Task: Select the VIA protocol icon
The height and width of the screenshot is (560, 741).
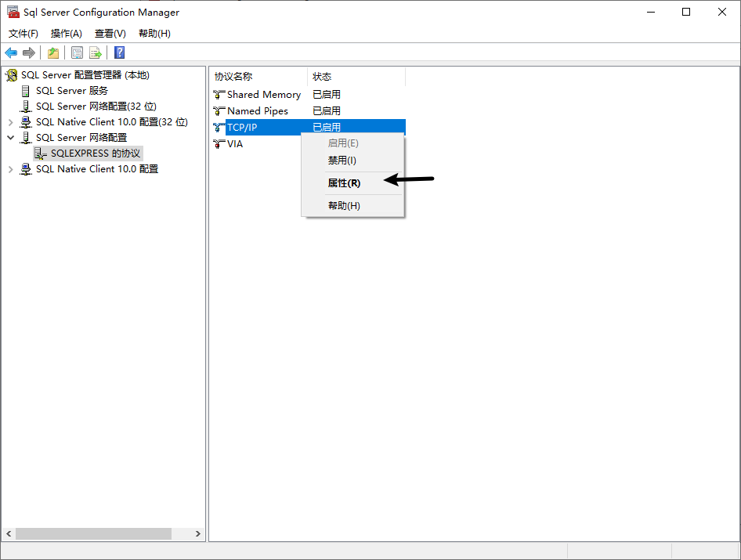Action: [219, 144]
